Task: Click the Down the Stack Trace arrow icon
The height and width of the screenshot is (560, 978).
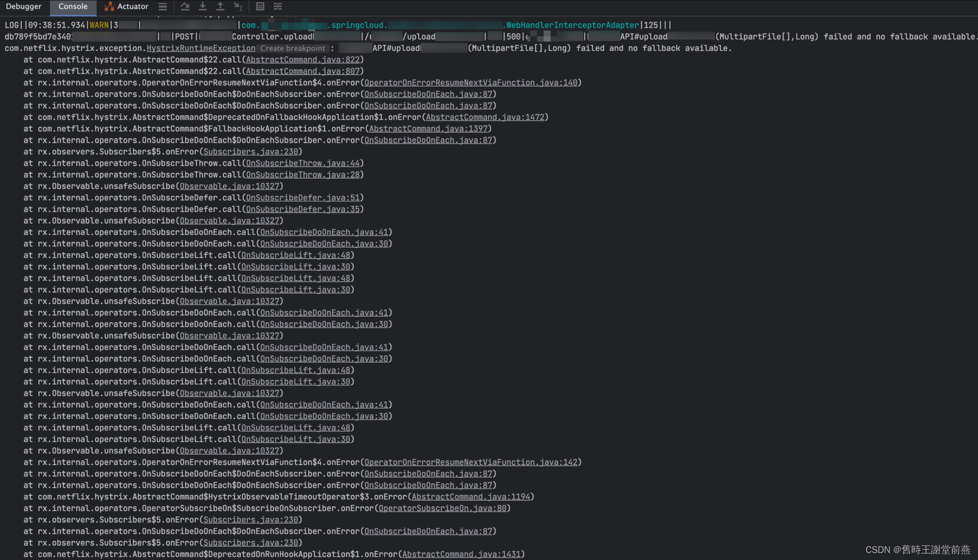Action: tap(202, 6)
